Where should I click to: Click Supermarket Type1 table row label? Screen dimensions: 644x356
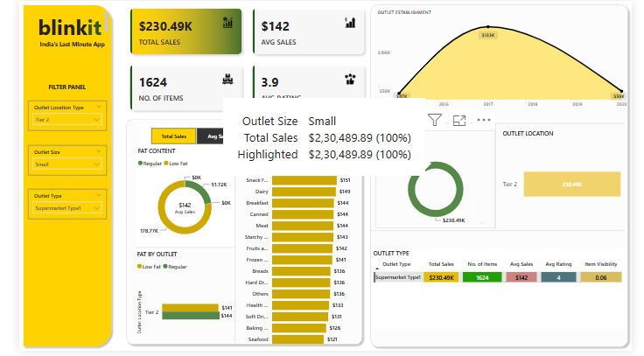(398, 277)
